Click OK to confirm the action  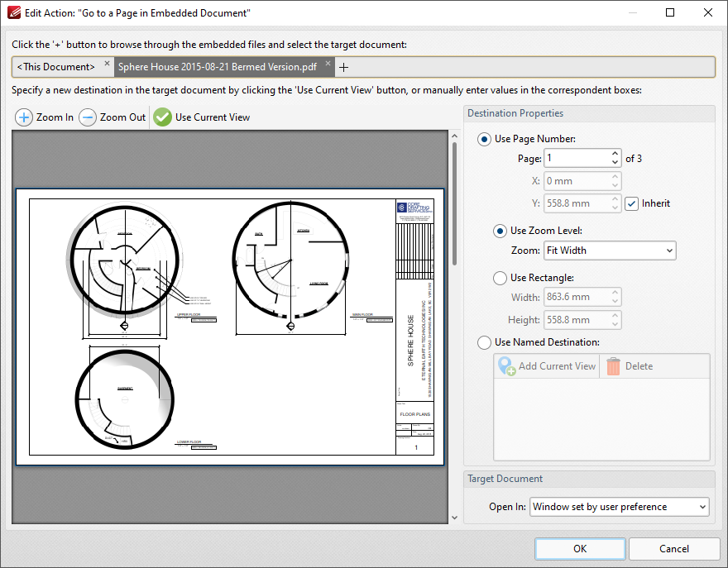(580, 548)
